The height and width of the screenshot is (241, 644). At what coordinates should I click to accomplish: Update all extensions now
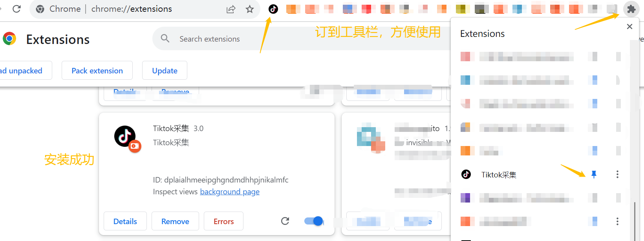[165, 71]
